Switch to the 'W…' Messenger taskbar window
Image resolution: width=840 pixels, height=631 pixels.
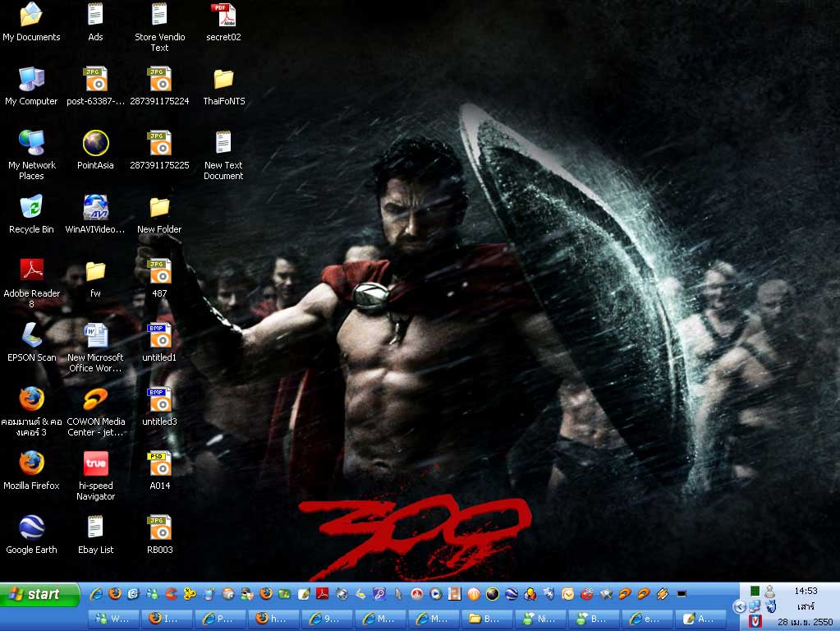tap(113, 619)
